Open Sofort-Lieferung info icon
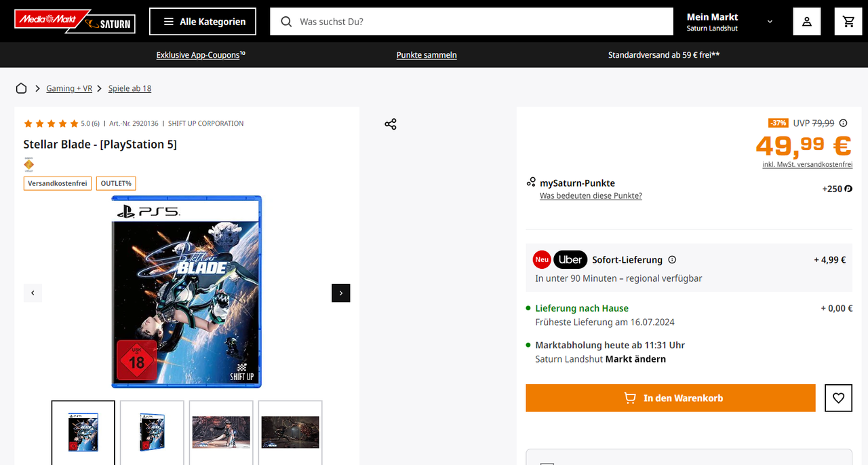The height and width of the screenshot is (465, 868). pos(672,259)
